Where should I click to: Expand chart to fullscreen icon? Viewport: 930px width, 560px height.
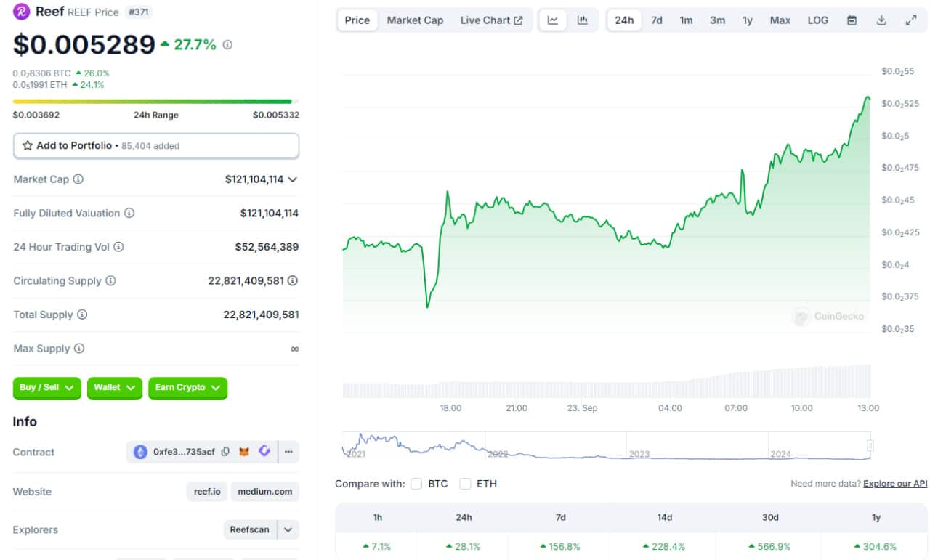[911, 20]
